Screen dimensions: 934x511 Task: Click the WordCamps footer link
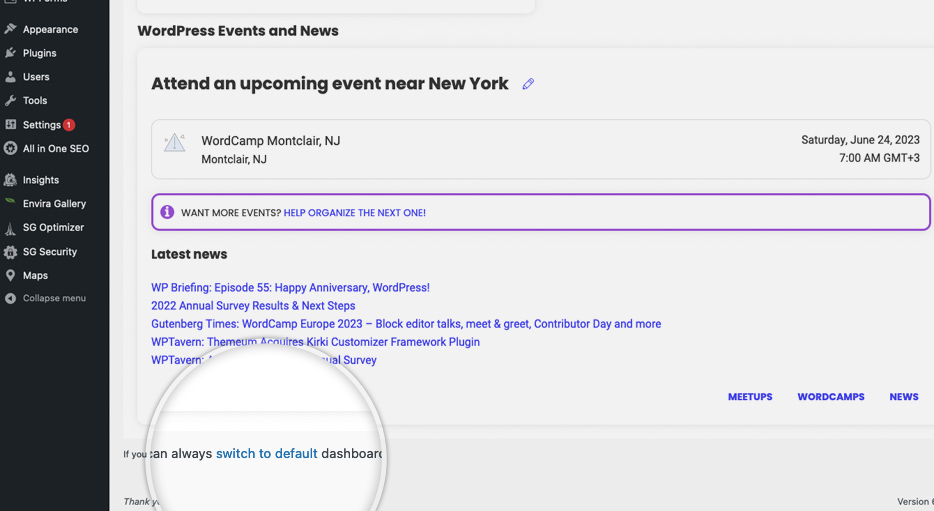pyautogui.click(x=831, y=397)
